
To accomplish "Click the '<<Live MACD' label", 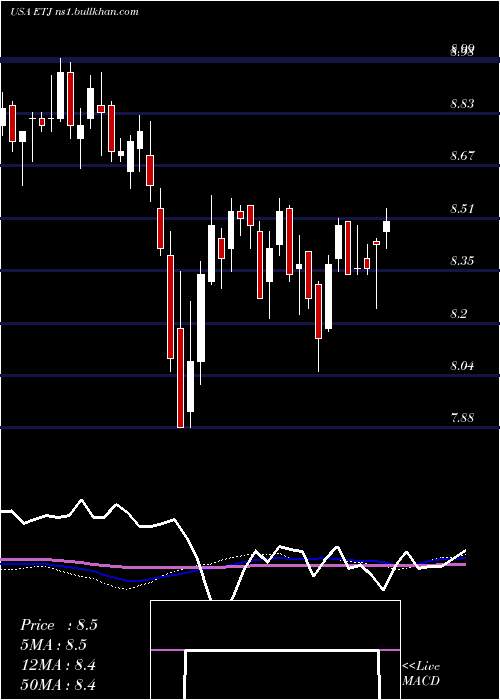I will 421,674.
